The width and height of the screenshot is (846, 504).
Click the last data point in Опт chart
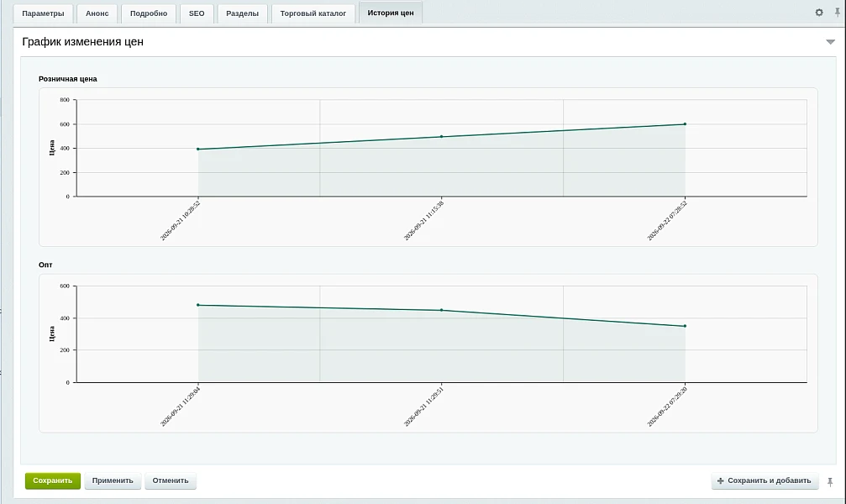[686, 326]
